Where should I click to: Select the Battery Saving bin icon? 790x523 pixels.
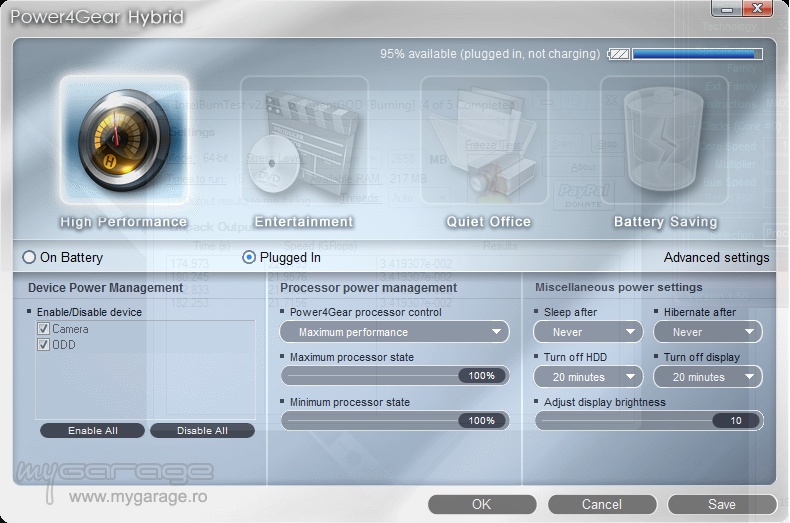pyautogui.click(x=664, y=140)
